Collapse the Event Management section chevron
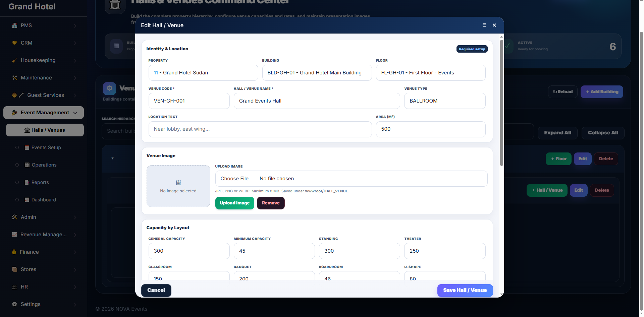The height and width of the screenshot is (317, 644). point(75,113)
